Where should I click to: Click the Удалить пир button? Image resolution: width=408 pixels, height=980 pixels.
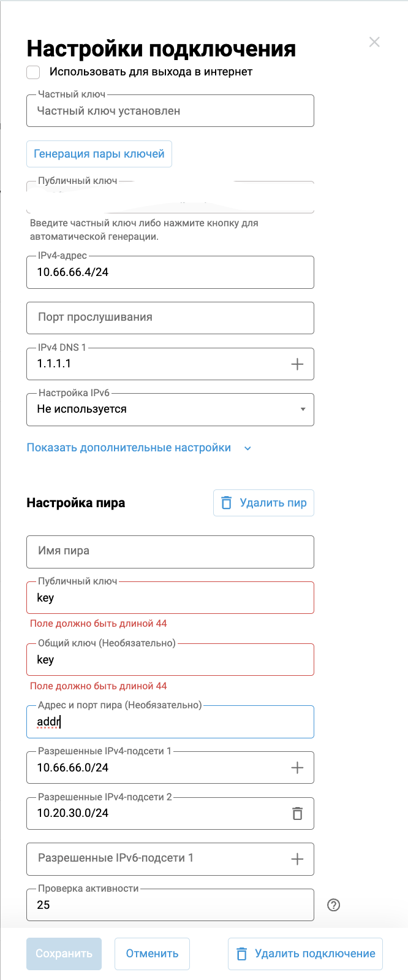263,503
